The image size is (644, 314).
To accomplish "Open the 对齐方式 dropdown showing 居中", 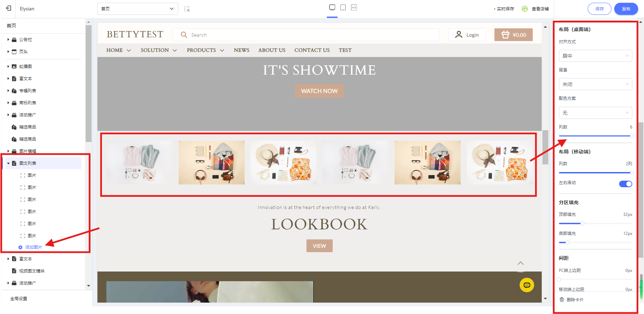I will (x=595, y=56).
